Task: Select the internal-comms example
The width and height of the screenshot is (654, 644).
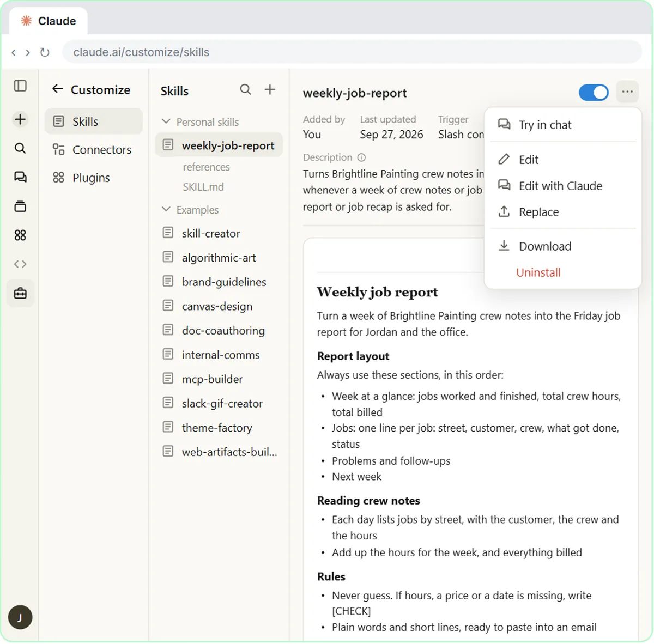Action: [219, 355]
